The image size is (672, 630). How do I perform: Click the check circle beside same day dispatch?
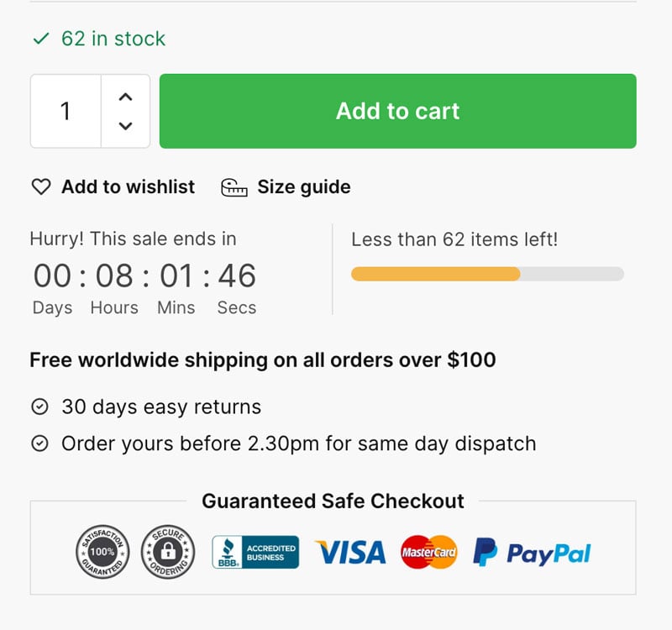pos(39,444)
